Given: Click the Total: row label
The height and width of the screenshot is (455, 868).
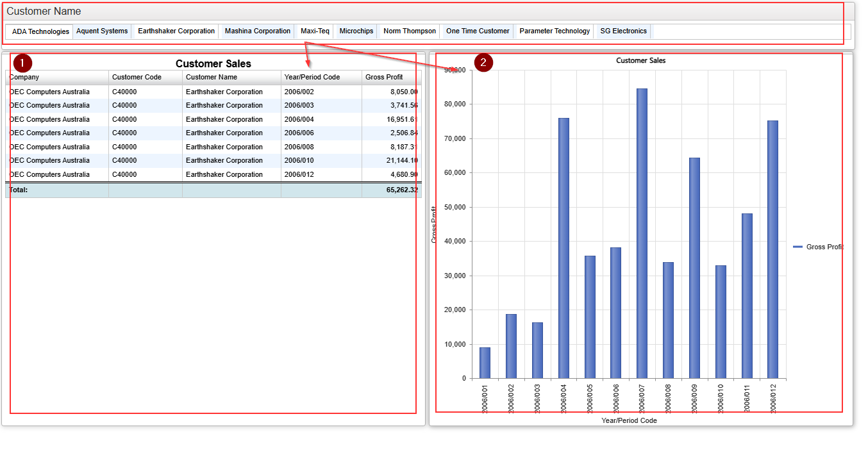Looking at the screenshot, I should tap(19, 190).
